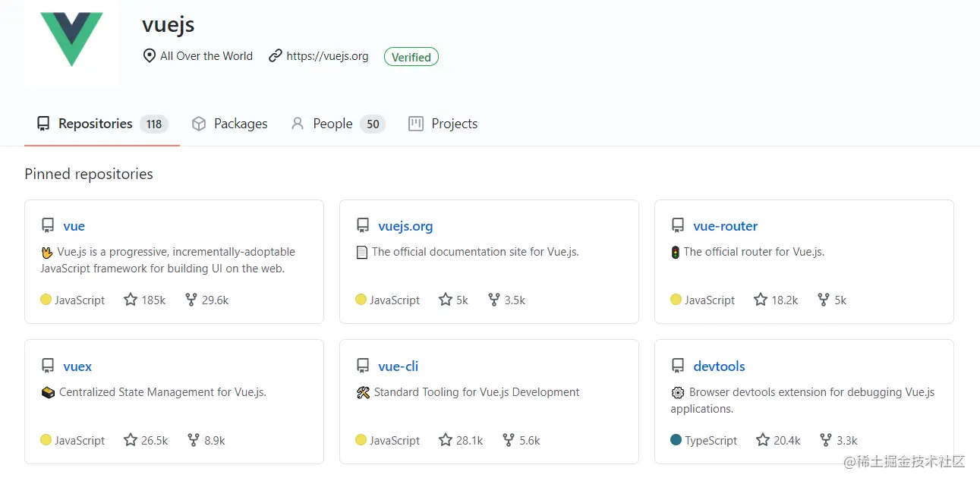Click the "28.1k" star count
Viewport: 980px width, 484px height.
tap(470, 441)
